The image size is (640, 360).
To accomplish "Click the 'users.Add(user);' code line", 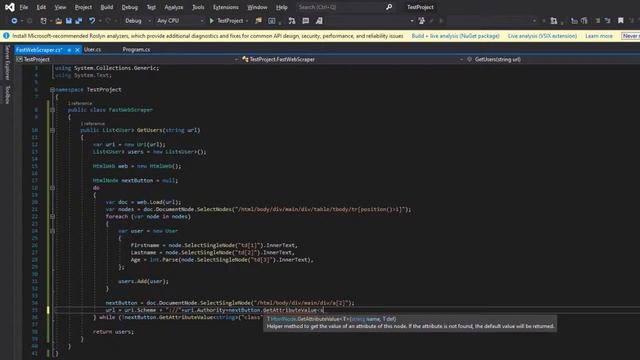I will click(x=143, y=281).
